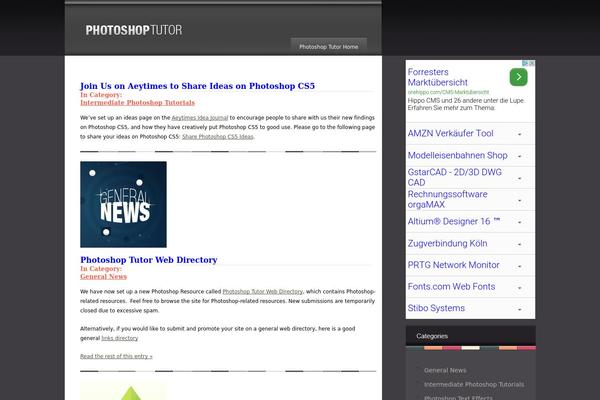Image resolution: width=600 pixels, height=400 pixels.
Task: Expand the arrow beside Zugverbindung Köln
Action: pos(520,244)
